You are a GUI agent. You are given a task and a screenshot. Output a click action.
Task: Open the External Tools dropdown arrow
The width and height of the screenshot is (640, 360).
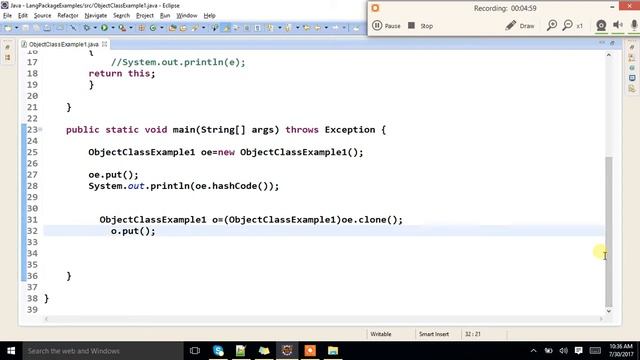tap(131, 28)
